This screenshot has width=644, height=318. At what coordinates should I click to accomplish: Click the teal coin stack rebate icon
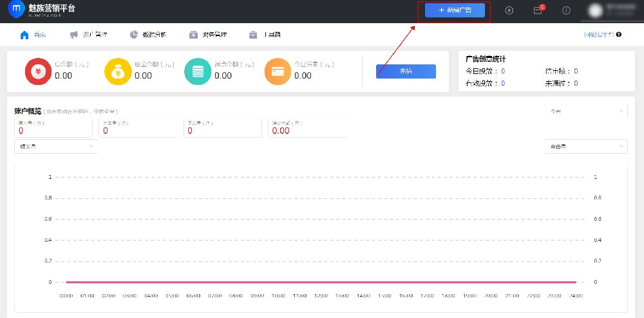click(198, 71)
